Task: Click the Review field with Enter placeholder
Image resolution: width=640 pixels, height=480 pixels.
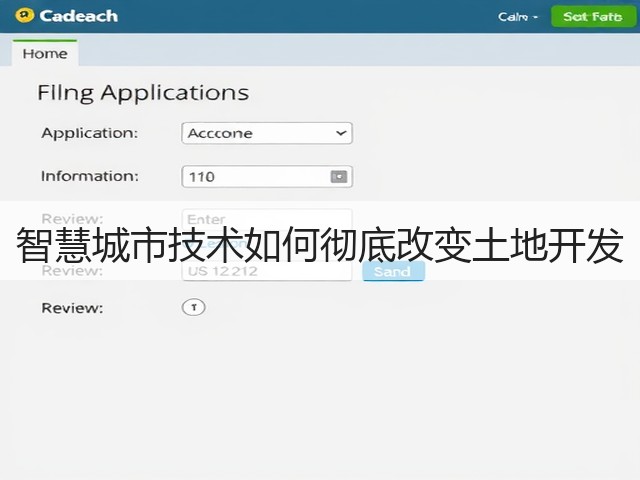Action: (x=267, y=219)
